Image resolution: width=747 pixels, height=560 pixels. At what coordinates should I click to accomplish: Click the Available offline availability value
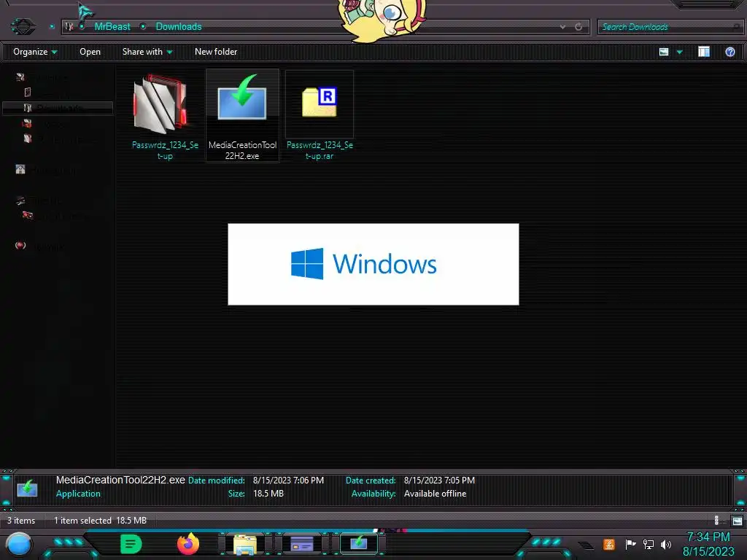pyautogui.click(x=435, y=494)
